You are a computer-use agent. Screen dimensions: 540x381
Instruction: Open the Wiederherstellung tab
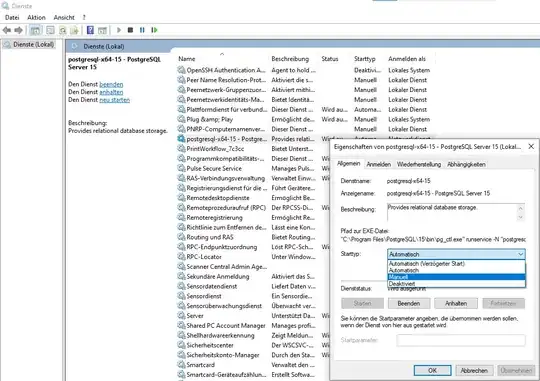tap(419, 164)
